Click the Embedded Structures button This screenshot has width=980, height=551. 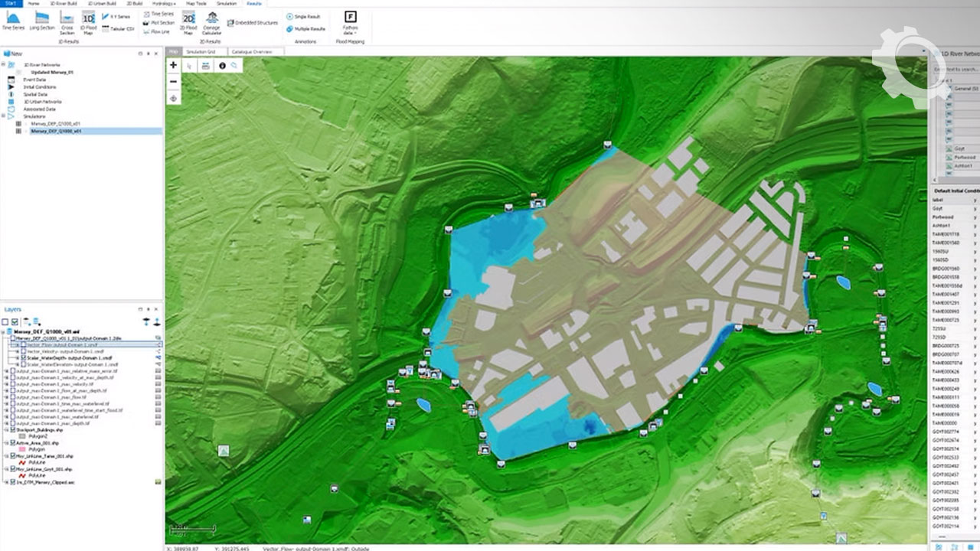(253, 23)
